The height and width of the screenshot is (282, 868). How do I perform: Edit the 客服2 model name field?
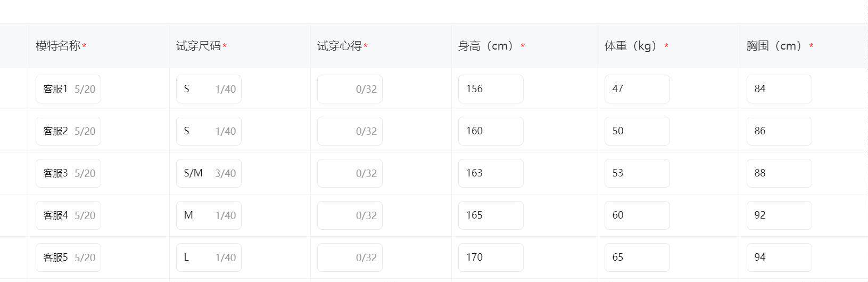tap(68, 131)
